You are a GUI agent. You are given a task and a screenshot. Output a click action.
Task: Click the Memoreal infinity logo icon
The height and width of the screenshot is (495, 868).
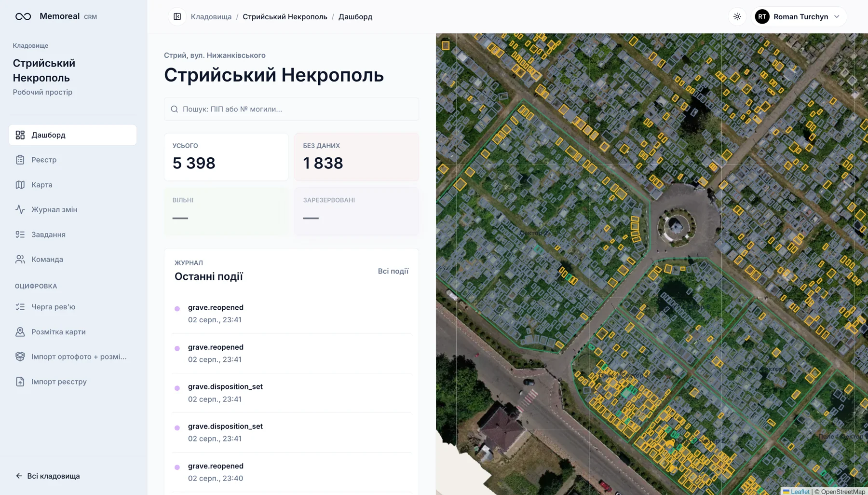pyautogui.click(x=23, y=16)
